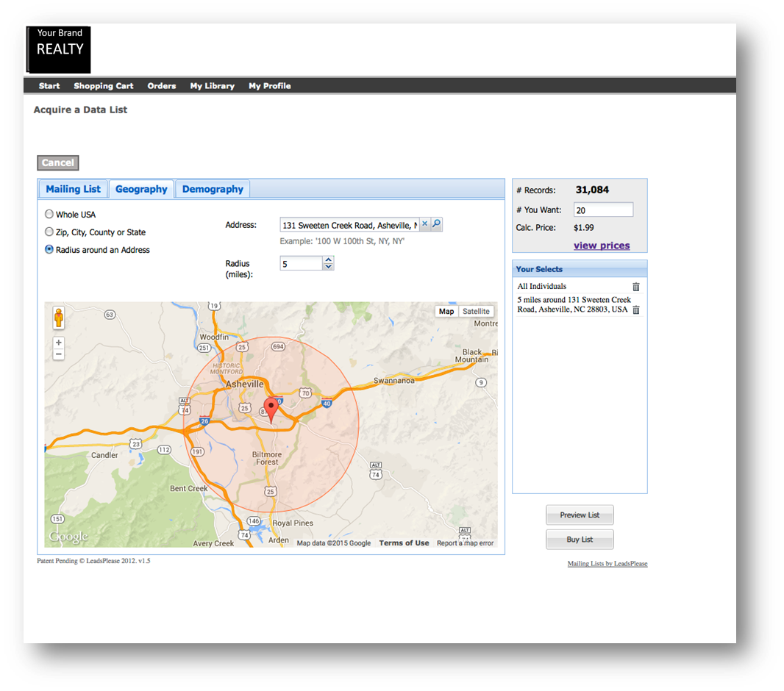Select Zip, City, County or State option
784x691 pixels.
[49, 232]
